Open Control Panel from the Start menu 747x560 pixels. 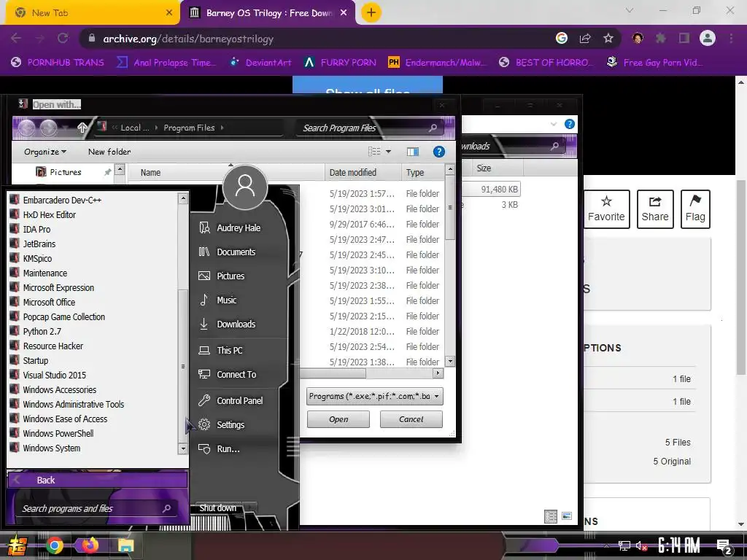(239, 400)
